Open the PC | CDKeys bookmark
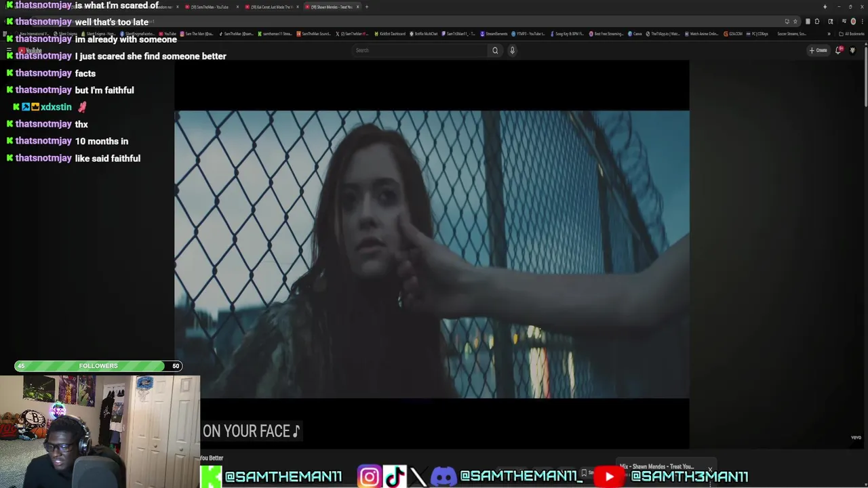The height and width of the screenshot is (488, 868). tap(757, 34)
